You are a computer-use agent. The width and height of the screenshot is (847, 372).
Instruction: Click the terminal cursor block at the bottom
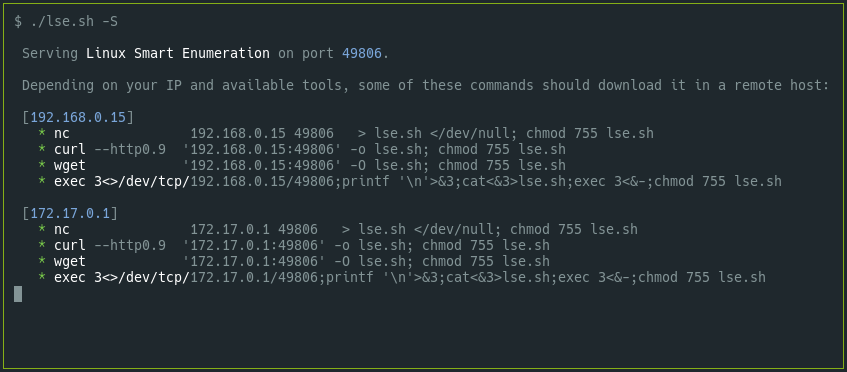click(x=18, y=294)
